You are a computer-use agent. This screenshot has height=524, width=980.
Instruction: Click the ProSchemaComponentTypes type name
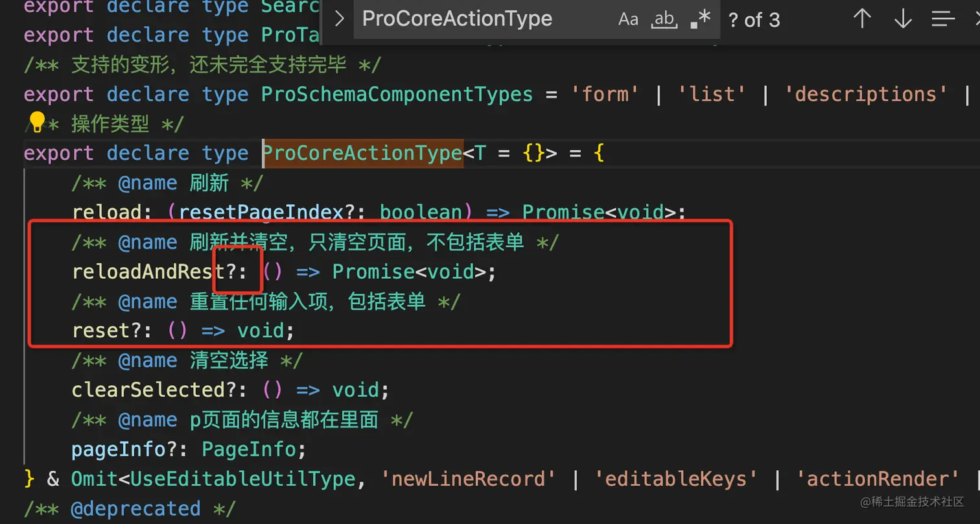tap(397, 95)
